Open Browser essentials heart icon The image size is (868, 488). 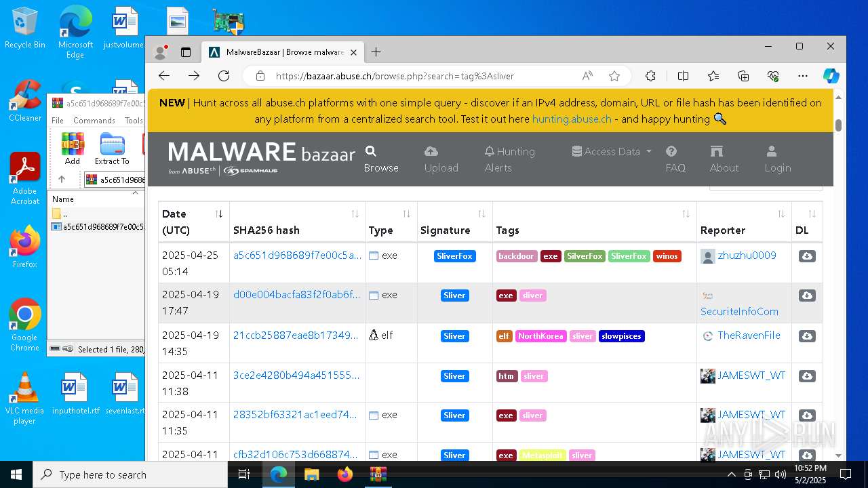(x=773, y=76)
